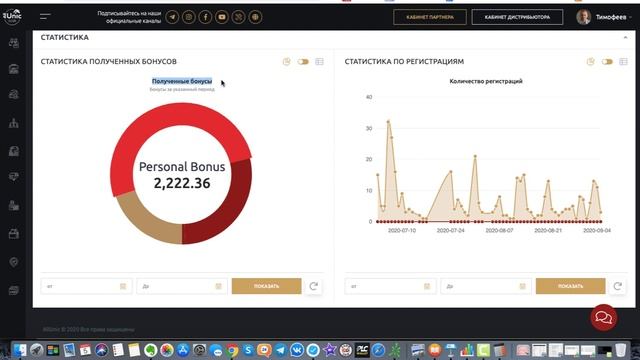Open the map pin icon in the sidebar

pos(14,262)
